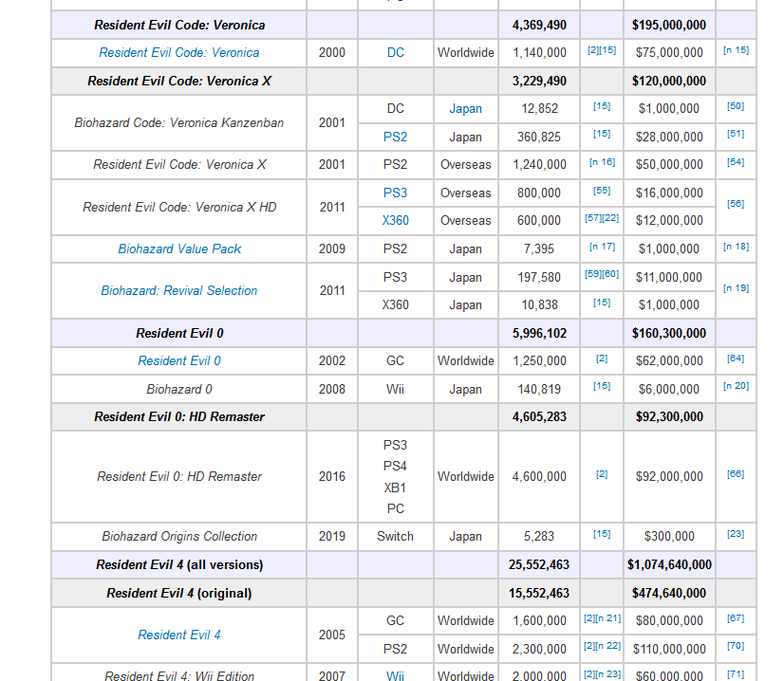This screenshot has height=681, width=784.
Task: Click the "Switch" platform cell
Action: pos(395,536)
